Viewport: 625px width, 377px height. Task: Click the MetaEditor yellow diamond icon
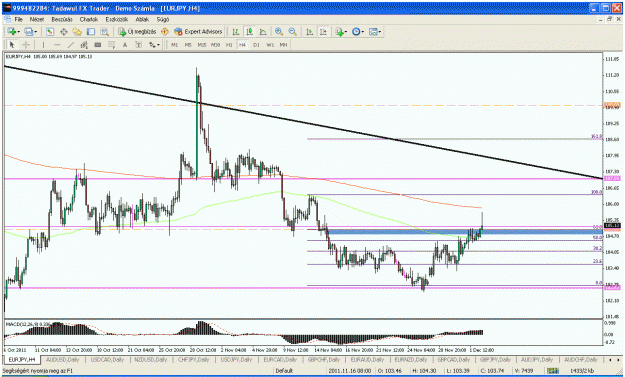tap(165, 31)
